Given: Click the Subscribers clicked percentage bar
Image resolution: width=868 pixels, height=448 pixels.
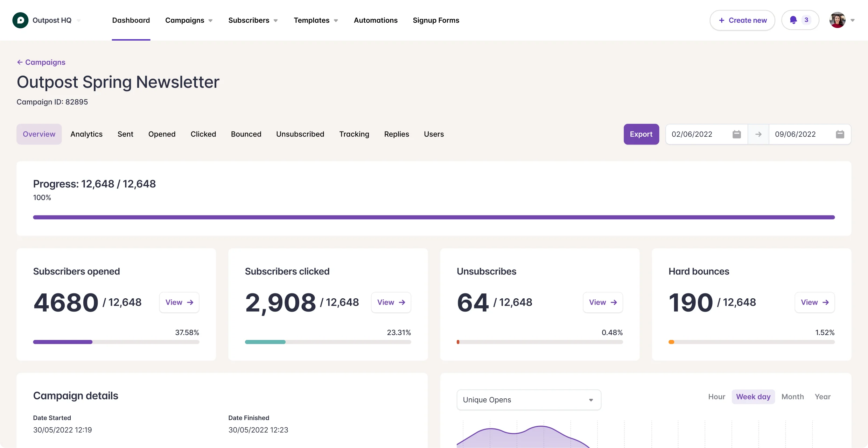Looking at the screenshot, I should pyautogui.click(x=328, y=342).
